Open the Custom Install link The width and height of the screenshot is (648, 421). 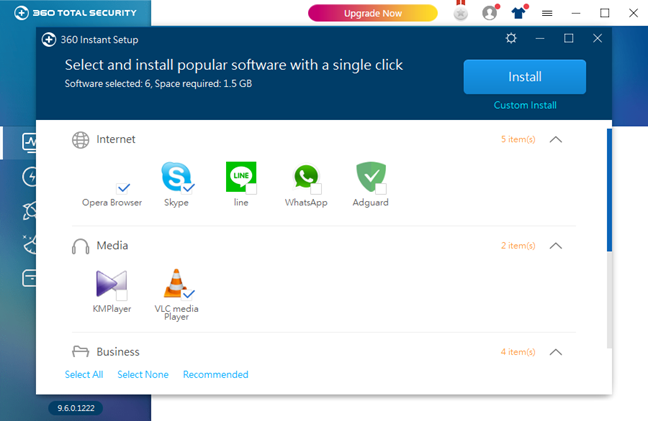point(525,105)
